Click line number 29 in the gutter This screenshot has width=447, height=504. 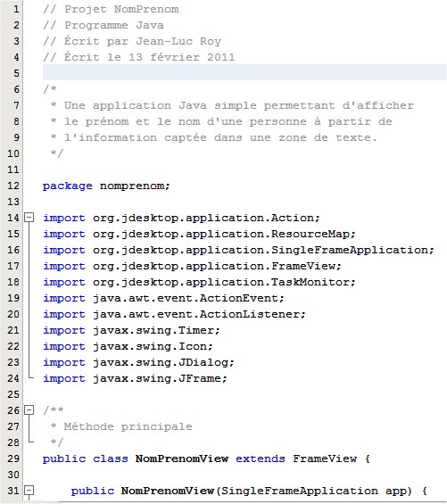point(13,459)
